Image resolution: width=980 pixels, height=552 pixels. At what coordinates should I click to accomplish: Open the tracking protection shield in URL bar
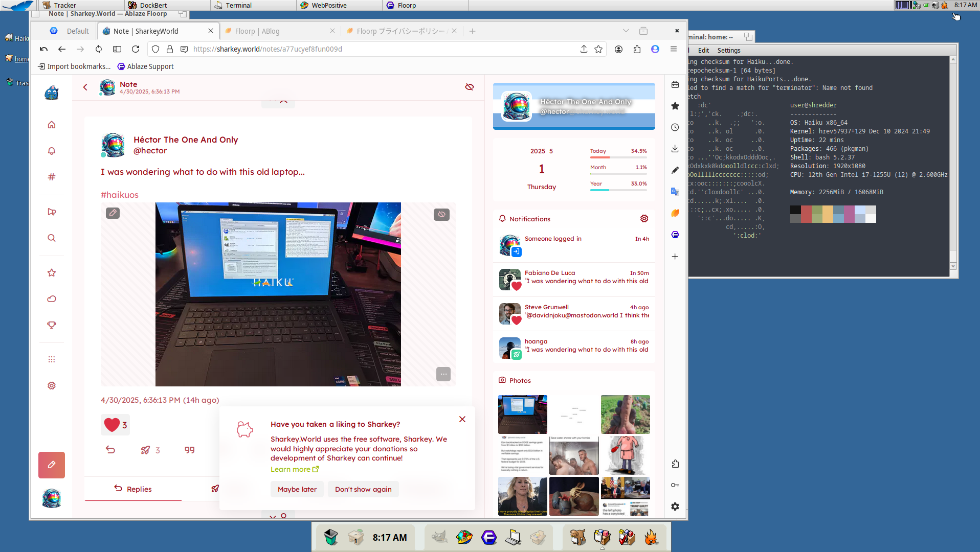[x=155, y=49]
